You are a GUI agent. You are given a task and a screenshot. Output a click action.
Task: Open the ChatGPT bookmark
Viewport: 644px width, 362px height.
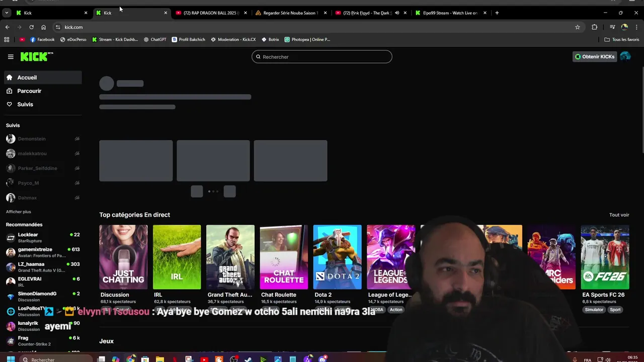pos(155,39)
